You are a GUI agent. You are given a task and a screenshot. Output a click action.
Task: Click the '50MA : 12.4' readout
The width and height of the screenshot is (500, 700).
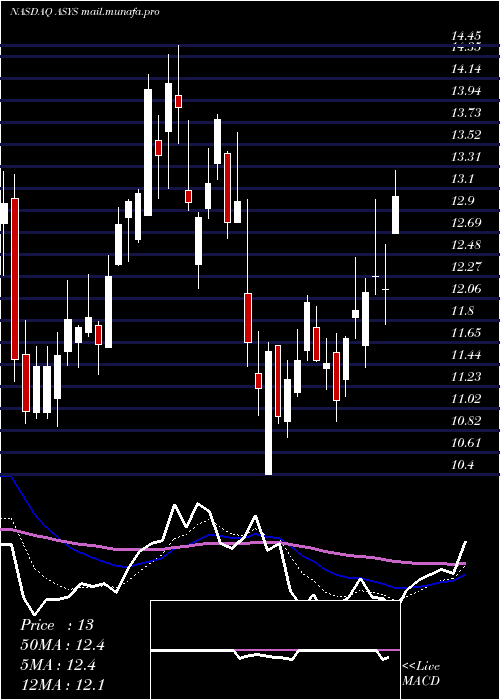(63, 645)
